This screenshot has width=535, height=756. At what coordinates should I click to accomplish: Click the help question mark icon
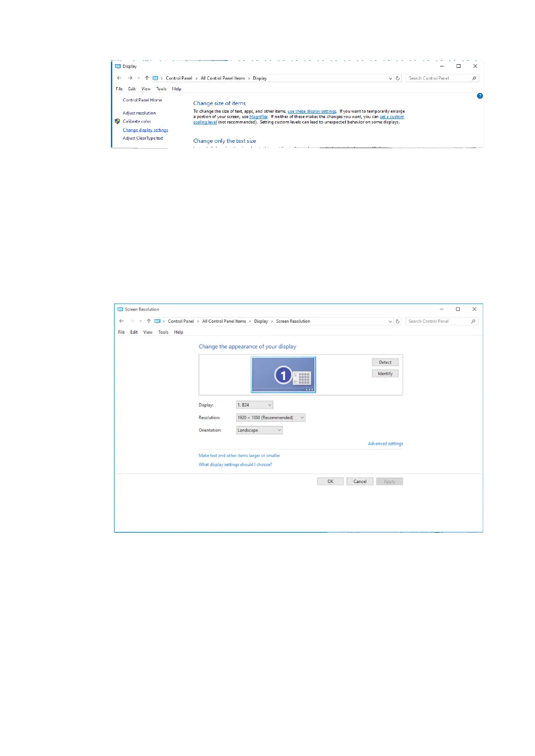[480, 96]
